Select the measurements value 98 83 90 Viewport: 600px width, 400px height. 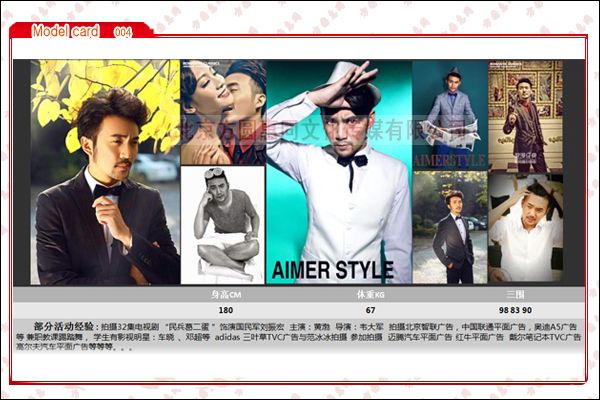[x=515, y=310]
